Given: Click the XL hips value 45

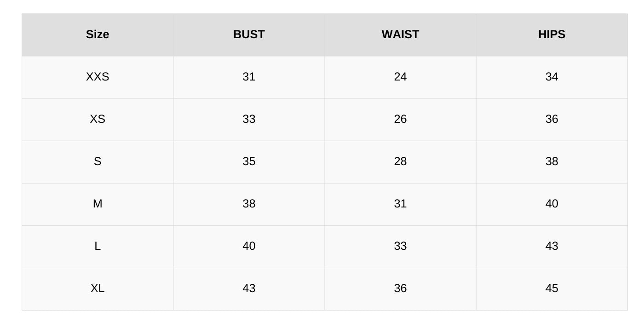Looking at the screenshot, I should [552, 288].
